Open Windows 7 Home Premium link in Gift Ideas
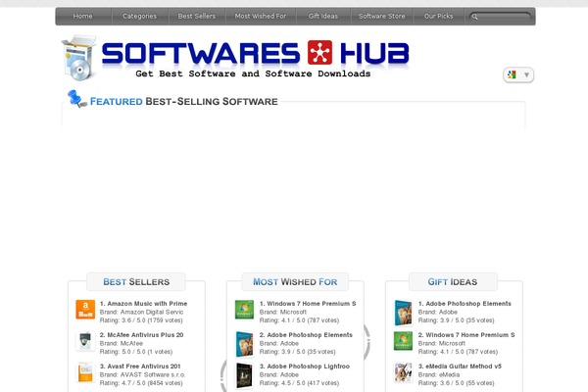 [466, 335]
